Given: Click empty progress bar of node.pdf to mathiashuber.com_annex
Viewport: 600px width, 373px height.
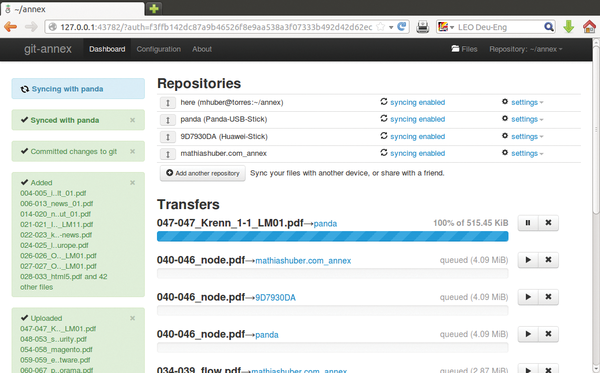Looking at the screenshot, I should 333,274.
